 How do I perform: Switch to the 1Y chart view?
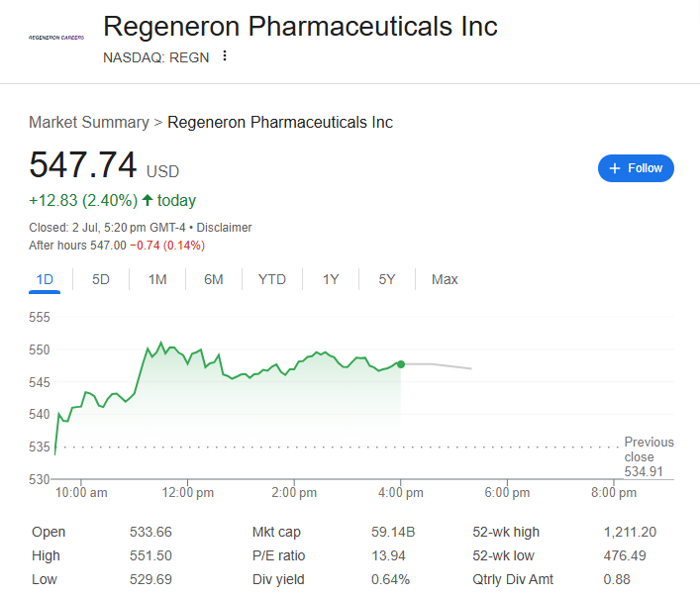[x=331, y=279]
